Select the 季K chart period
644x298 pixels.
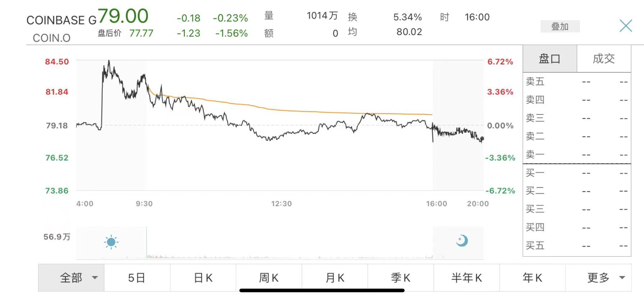401,278
